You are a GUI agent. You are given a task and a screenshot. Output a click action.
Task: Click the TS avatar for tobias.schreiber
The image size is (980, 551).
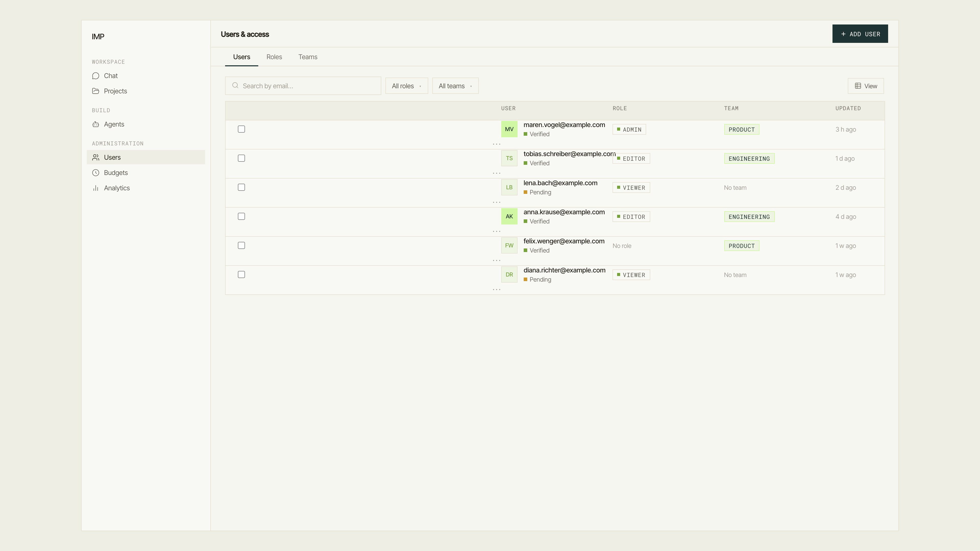509,158
